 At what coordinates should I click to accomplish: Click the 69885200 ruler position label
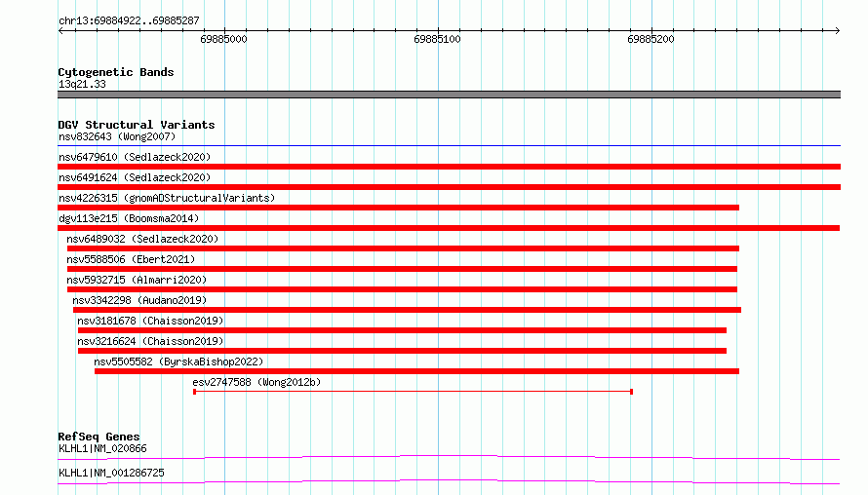[x=651, y=39]
